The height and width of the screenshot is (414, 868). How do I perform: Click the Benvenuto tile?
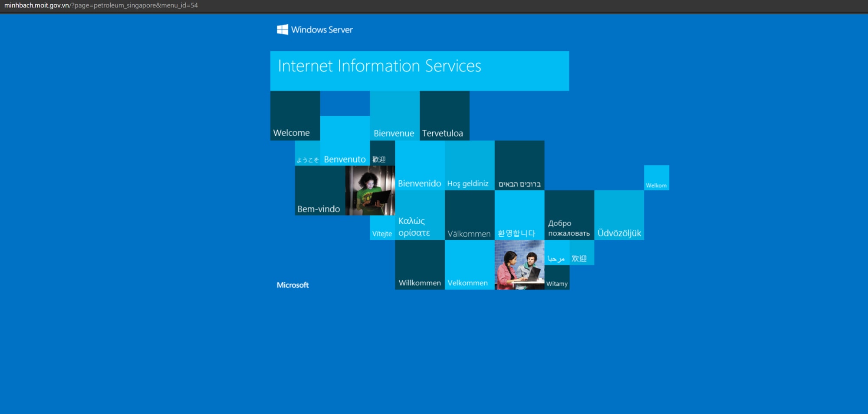[345, 140]
